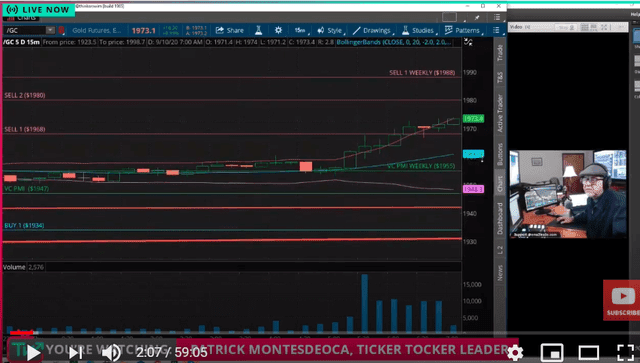Open the Style menu

pyautogui.click(x=330, y=30)
